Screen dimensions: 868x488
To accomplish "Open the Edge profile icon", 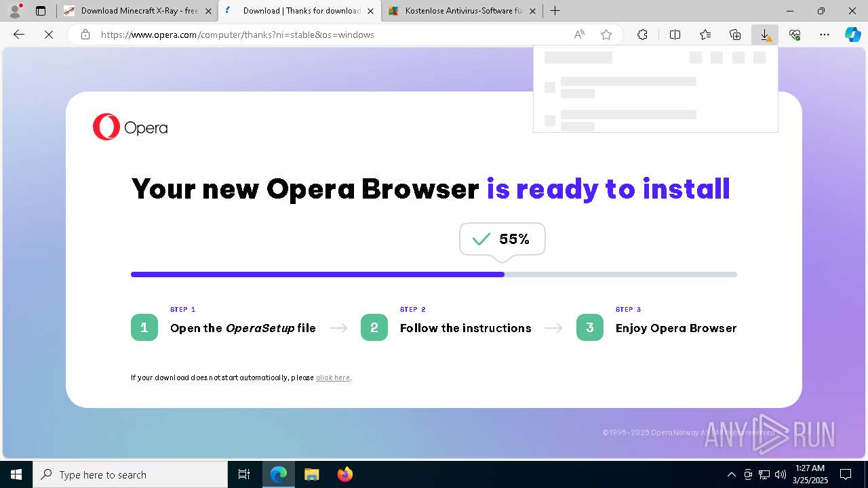I will point(15,11).
